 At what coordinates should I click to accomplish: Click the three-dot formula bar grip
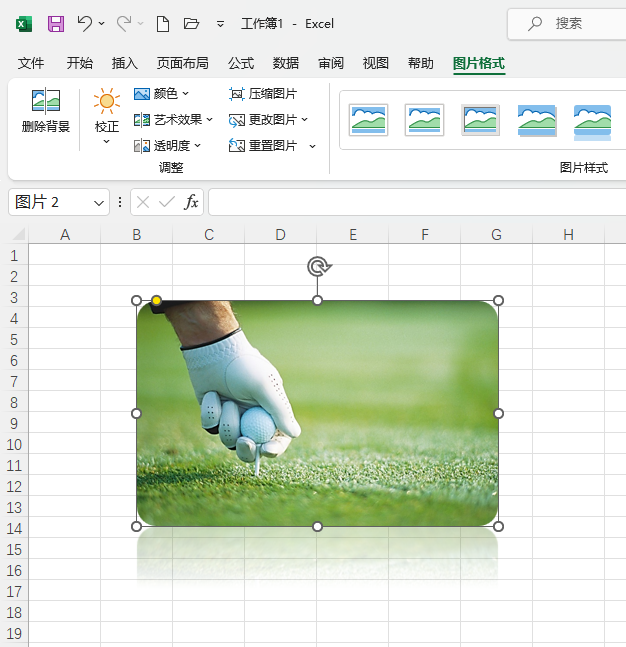pyautogui.click(x=120, y=202)
